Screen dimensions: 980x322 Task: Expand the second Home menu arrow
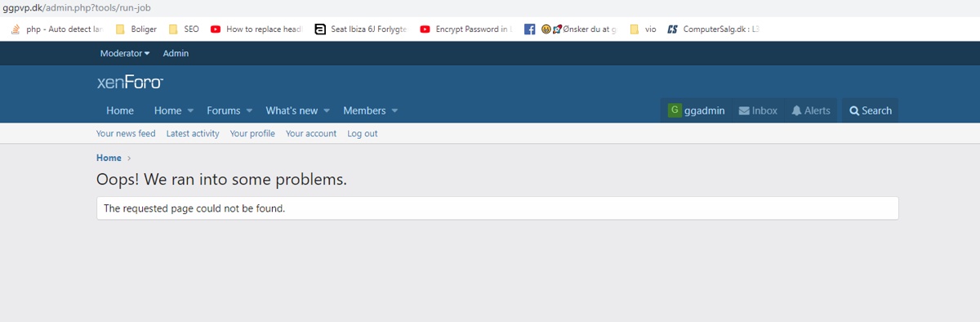pyautogui.click(x=190, y=110)
